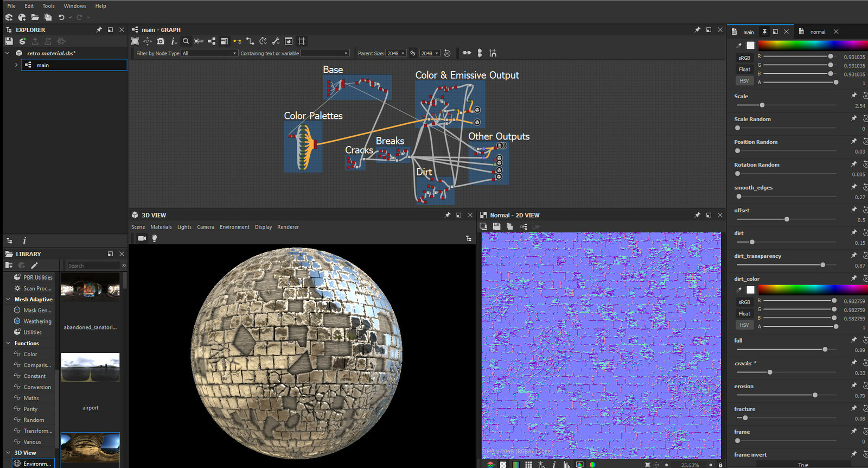Image resolution: width=868 pixels, height=468 pixels.
Task: Click the Library Search field
Action: coord(93,265)
